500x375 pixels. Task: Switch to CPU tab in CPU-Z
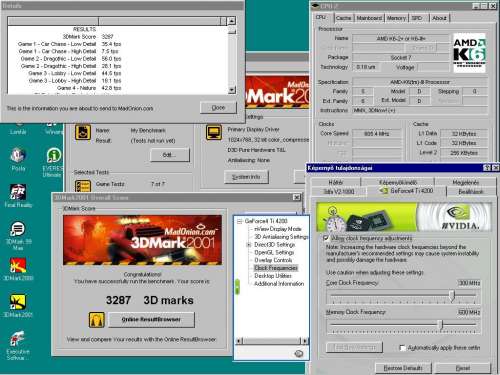click(321, 17)
